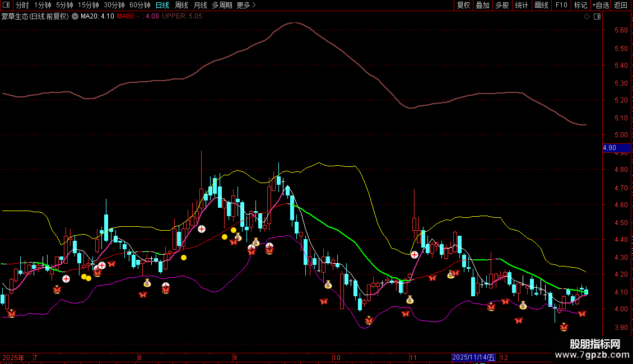Screen dimensions: 633x364
Task: Click the diamond icon at chart top-right
Action: tap(587, 17)
